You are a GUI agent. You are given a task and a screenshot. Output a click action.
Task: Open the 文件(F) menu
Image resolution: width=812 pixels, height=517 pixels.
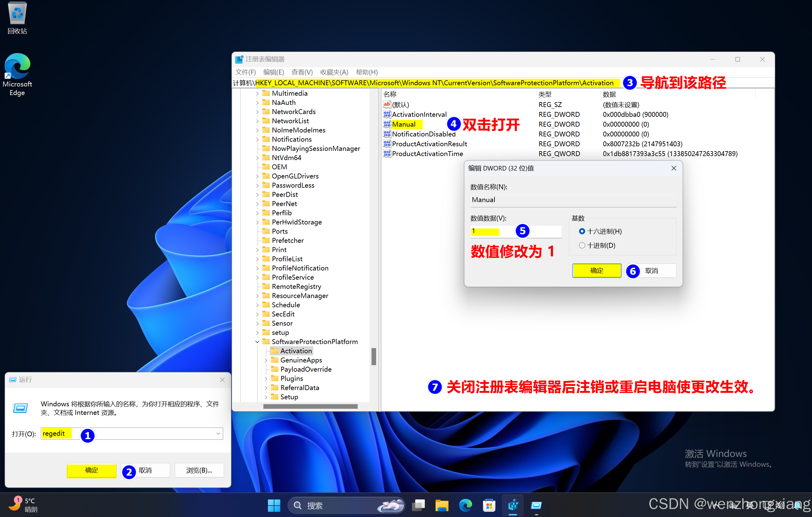[245, 72]
